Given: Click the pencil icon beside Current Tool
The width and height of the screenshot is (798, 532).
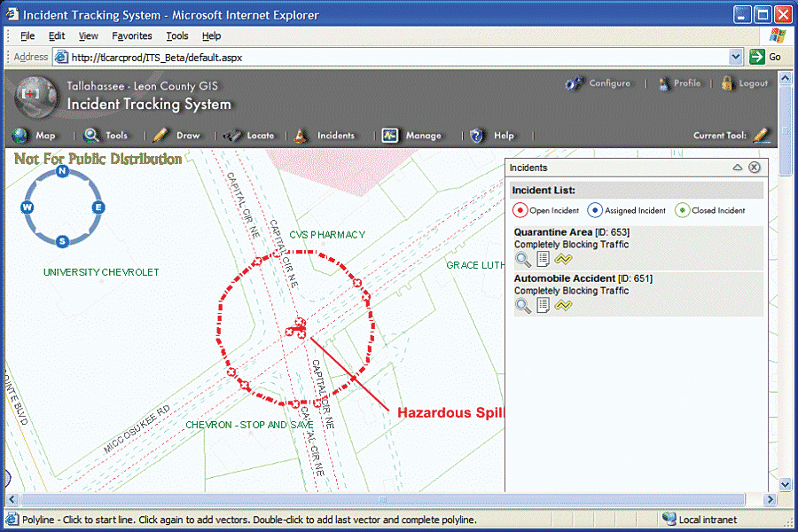Looking at the screenshot, I should tap(762, 136).
